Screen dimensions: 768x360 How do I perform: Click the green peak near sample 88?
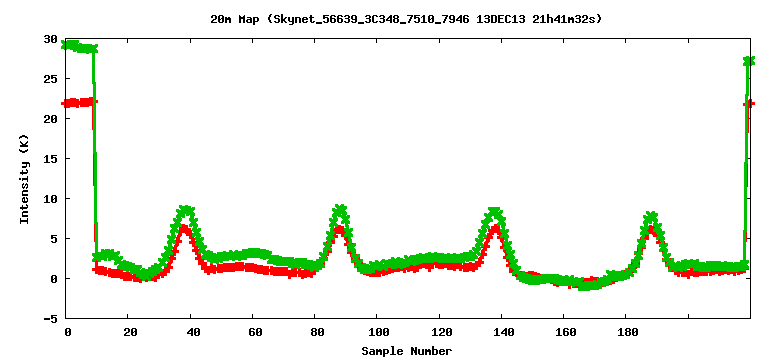pos(340,211)
